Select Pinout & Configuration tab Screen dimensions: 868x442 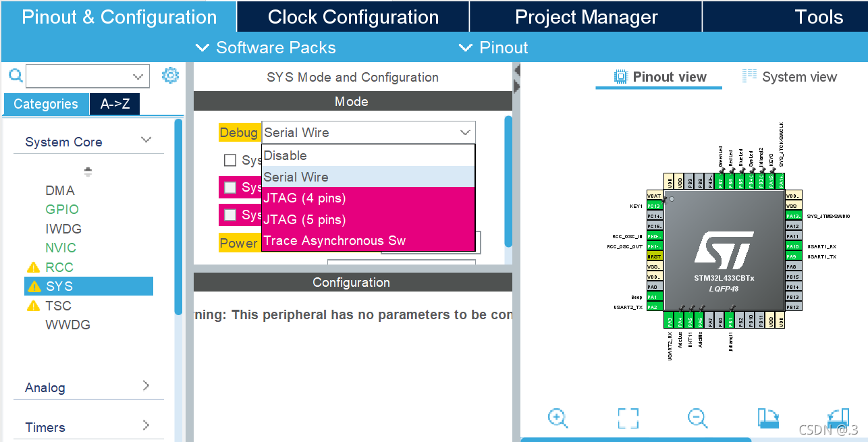(119, 17)
